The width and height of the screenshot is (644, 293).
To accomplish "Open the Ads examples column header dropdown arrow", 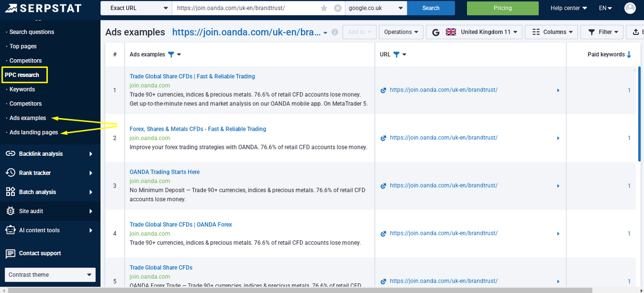I will tap(179, 55).
